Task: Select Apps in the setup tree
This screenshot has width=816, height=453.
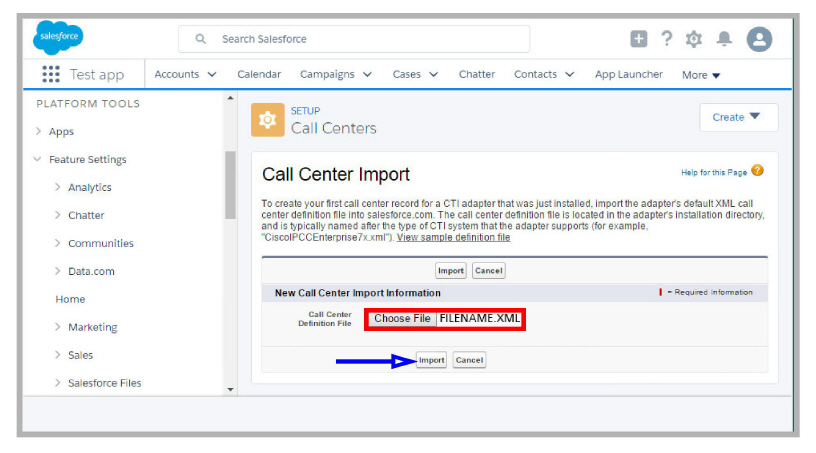Action: pyautogui.click(x=61, y=132)
